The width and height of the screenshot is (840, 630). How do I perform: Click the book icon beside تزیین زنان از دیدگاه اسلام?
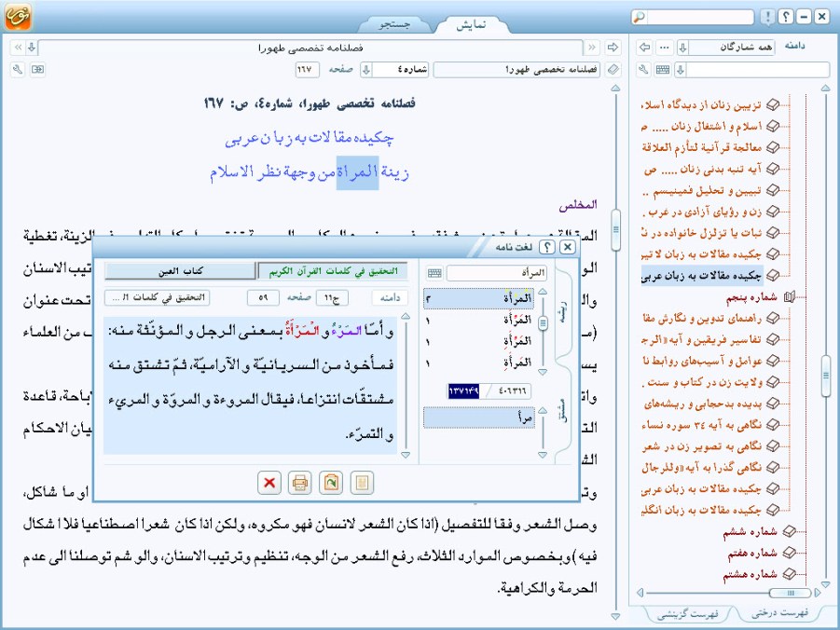pyautogui.click(x=773, y=105)
